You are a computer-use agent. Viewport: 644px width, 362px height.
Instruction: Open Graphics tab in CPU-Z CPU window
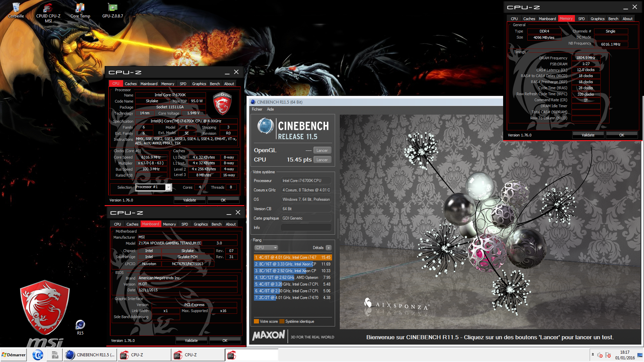click(199, 84)
